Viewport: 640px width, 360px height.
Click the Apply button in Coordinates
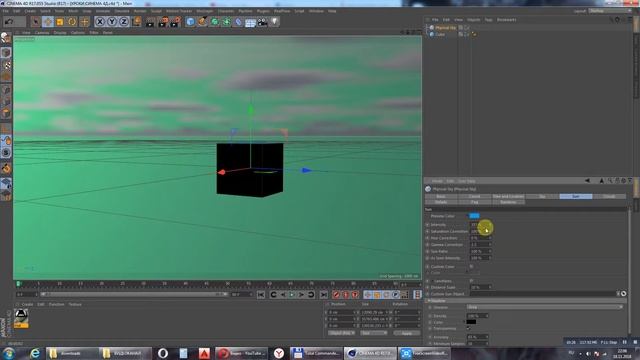tap(407, 333)
